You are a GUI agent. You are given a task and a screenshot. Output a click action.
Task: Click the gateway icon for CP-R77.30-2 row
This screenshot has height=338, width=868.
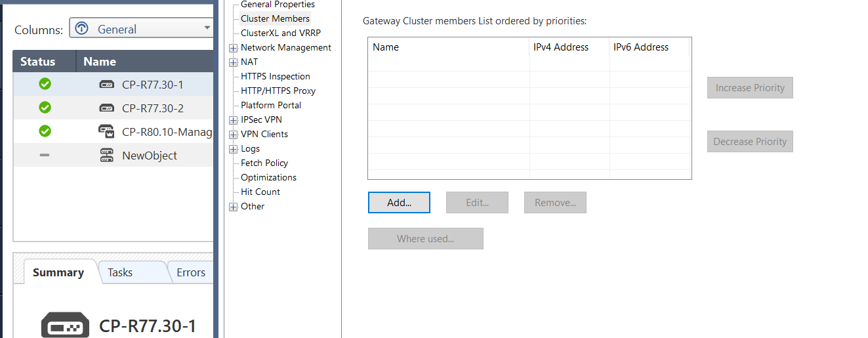[x=106, y=108]
